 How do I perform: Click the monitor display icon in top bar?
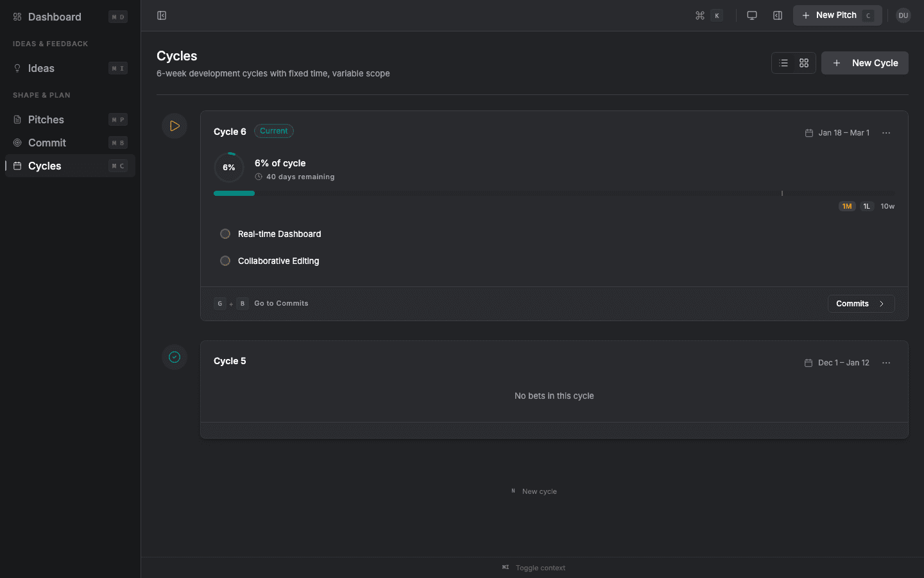[751, 15]
